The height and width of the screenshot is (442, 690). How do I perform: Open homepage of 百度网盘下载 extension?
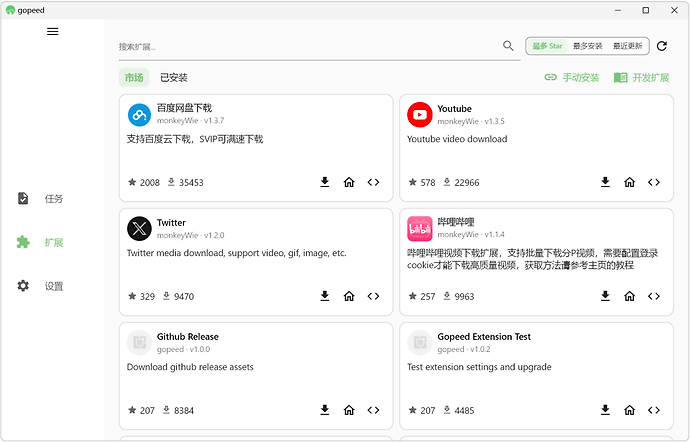click(x=349, y=182)
